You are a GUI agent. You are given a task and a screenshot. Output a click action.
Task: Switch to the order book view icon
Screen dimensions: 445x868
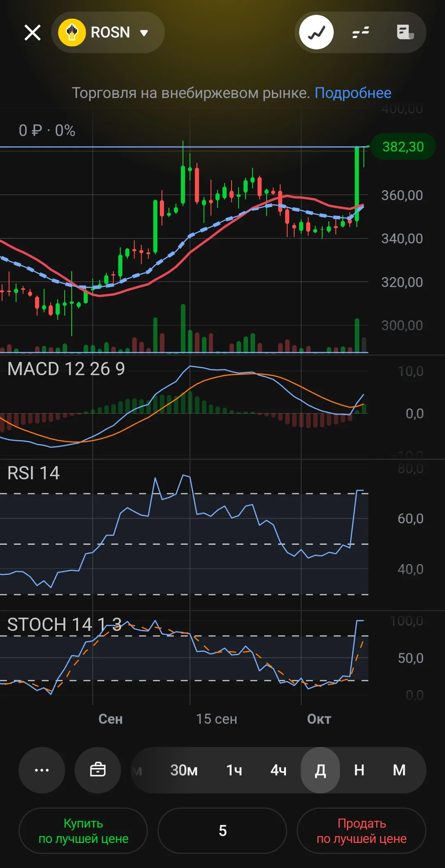pos(361,32)
